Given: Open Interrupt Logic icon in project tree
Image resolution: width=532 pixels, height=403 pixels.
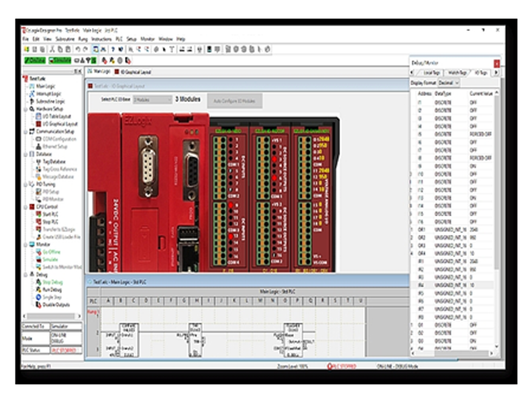Looking at the screenshot, I should 32,94.
